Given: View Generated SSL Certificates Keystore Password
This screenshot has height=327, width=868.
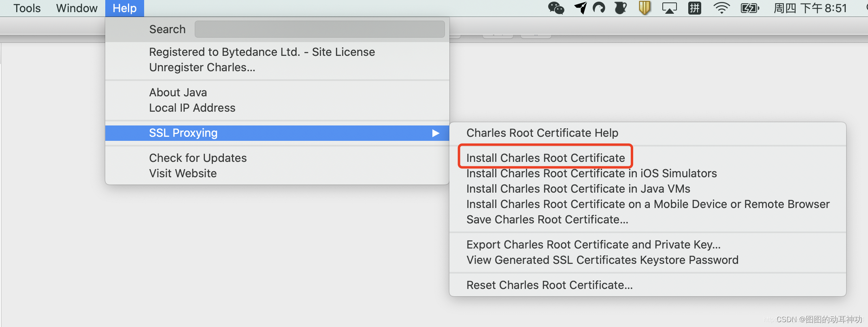Looking at the screenshot, I should (648, 260).
